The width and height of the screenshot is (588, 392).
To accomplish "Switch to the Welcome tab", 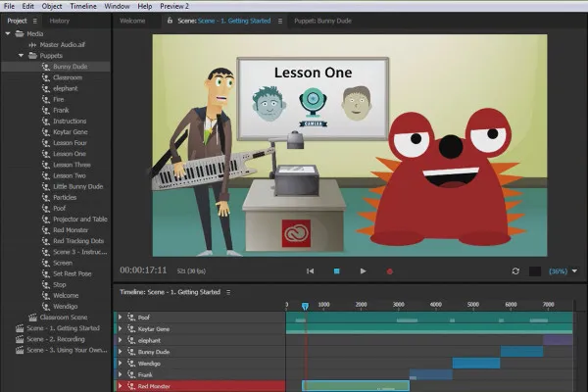I will tap(132, 20).
